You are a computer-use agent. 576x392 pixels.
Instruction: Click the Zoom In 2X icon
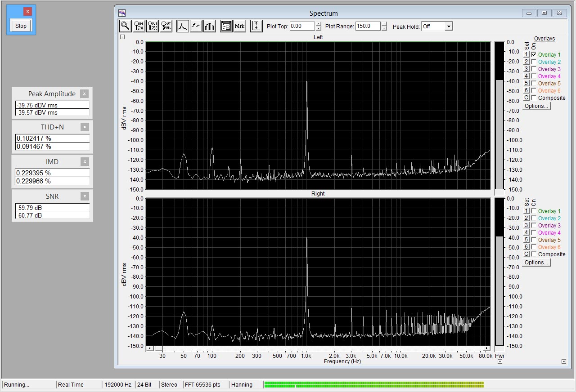139,26
